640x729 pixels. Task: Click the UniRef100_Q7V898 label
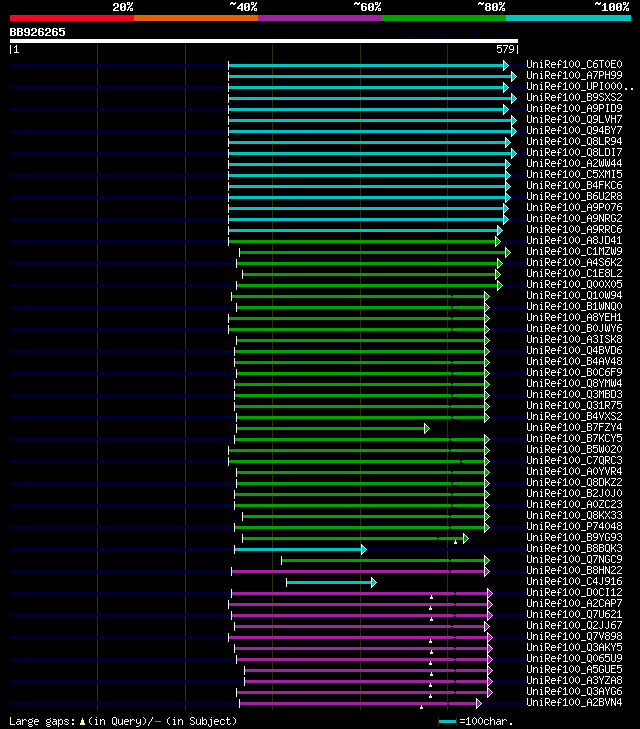[x=574, y=637]
